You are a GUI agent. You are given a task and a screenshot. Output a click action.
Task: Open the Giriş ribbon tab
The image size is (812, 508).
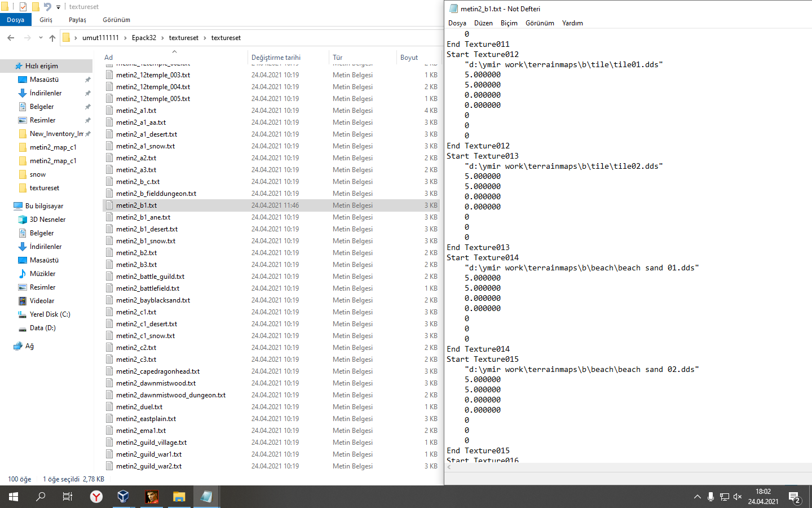pyautogui.click(x=46, y=20)
